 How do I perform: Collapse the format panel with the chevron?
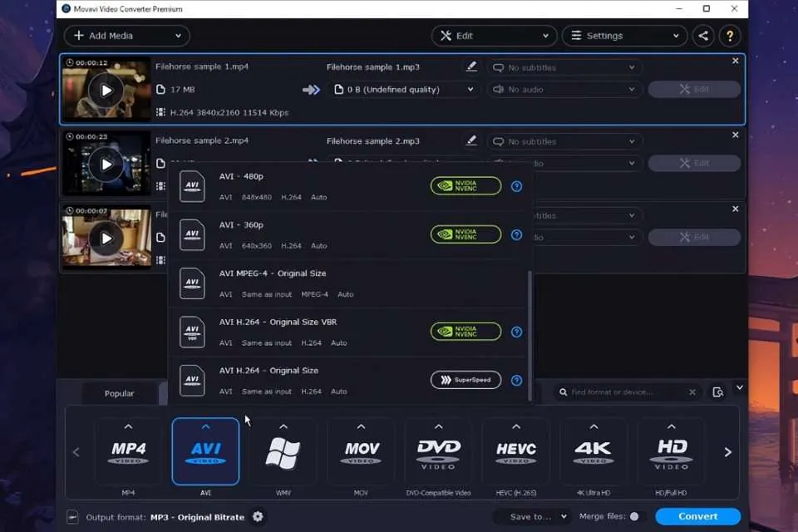point(740,388)
